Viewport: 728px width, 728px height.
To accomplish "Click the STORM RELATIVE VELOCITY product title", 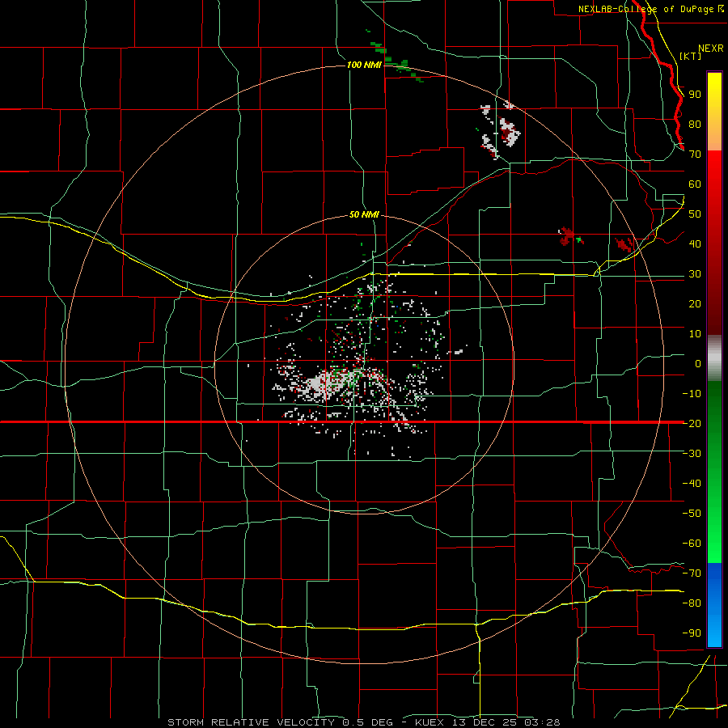I will tap(251, 722).
